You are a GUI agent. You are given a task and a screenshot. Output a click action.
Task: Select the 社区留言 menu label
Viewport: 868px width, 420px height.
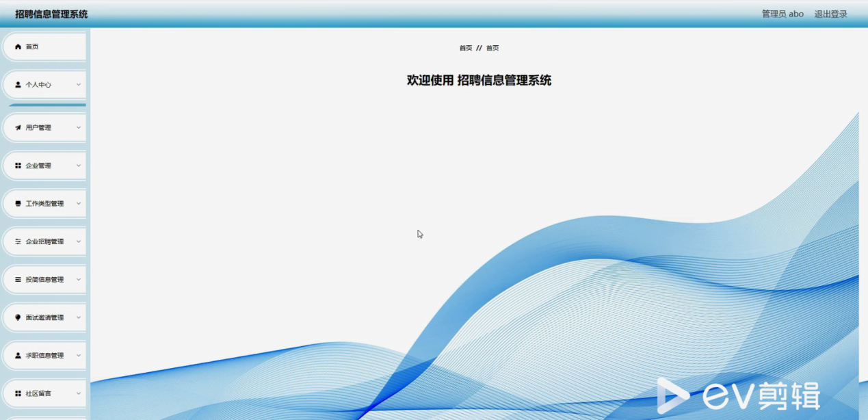coord(38,393)
